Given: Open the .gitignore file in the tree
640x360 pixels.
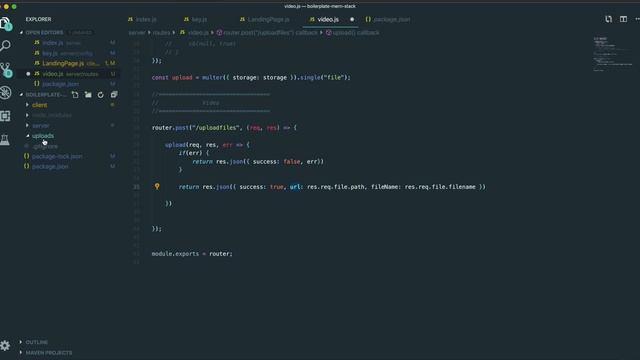Looking at the screenshot, I should 45,146.
